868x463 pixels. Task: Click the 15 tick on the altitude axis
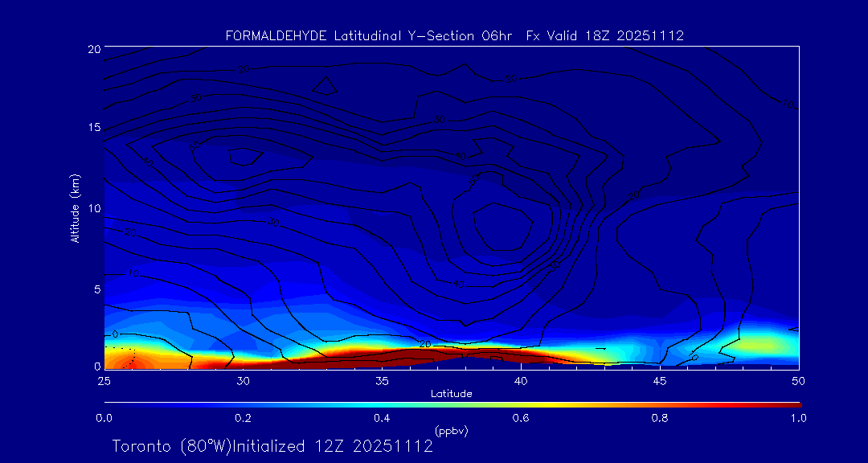(92, 128)
